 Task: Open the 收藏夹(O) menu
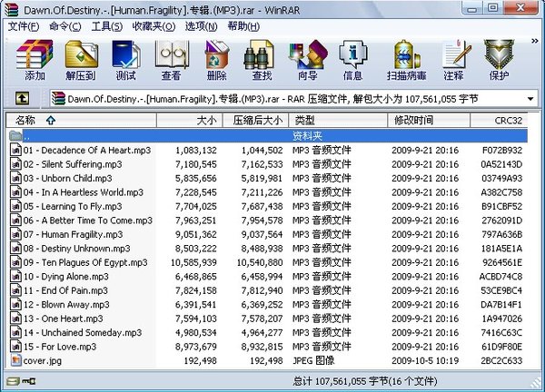click(x=154, y=26)
